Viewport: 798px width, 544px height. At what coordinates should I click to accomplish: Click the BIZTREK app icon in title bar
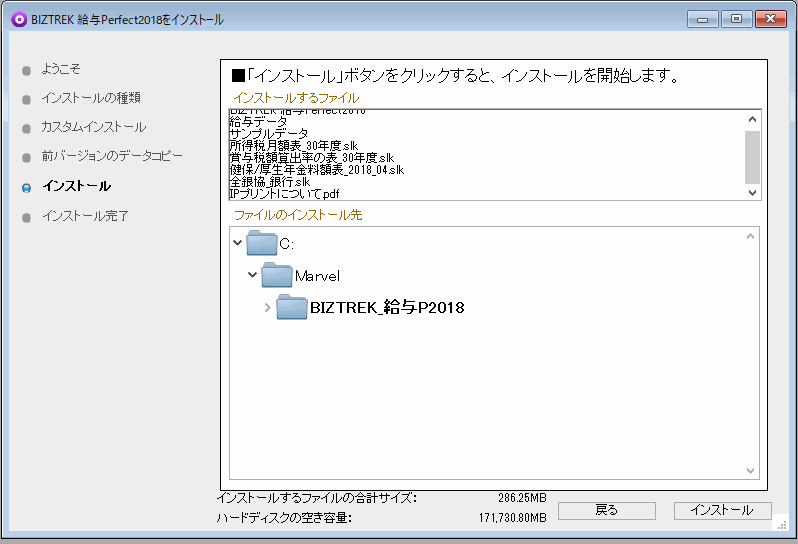(x=18, y=20)
